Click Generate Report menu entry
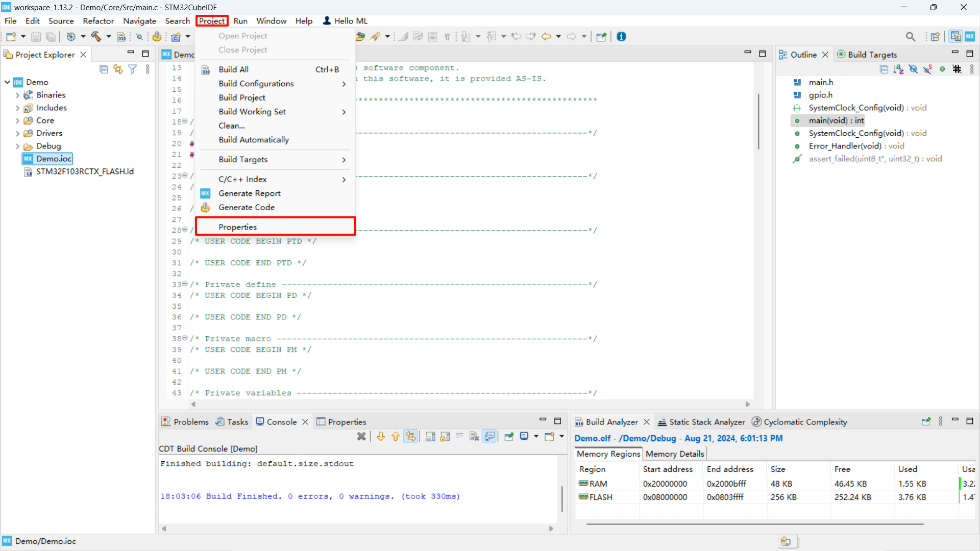The image size is (980, 551). click(x=276, y=193)
